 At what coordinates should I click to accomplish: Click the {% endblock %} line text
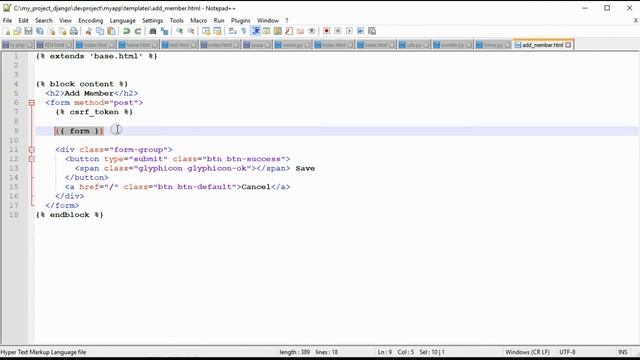coord(70,215)
